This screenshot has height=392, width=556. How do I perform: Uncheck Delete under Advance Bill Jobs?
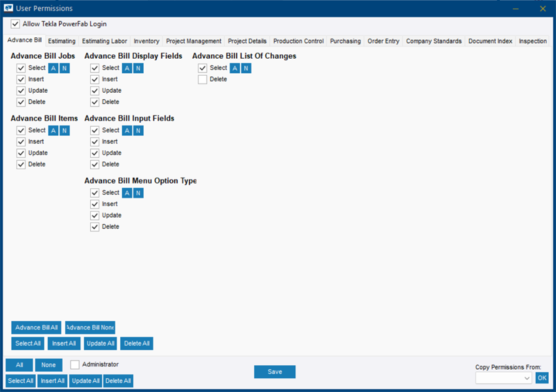click(x=21, y=102)
